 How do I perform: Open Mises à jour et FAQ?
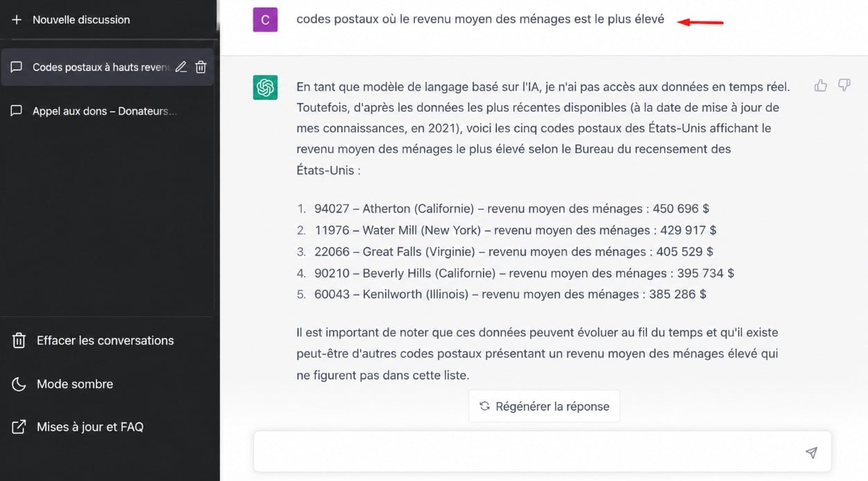tap(90, 427)
